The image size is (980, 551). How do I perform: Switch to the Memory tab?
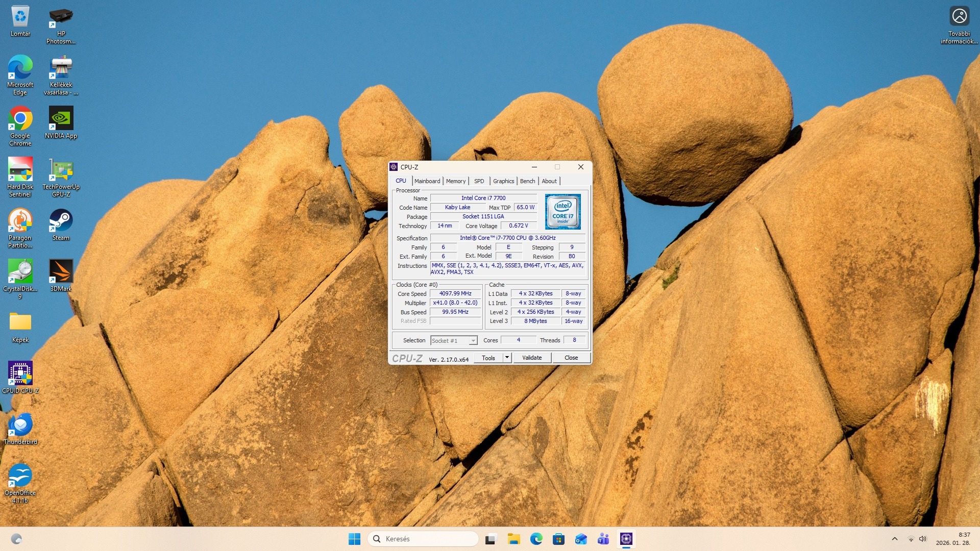[x=455, y=181]
